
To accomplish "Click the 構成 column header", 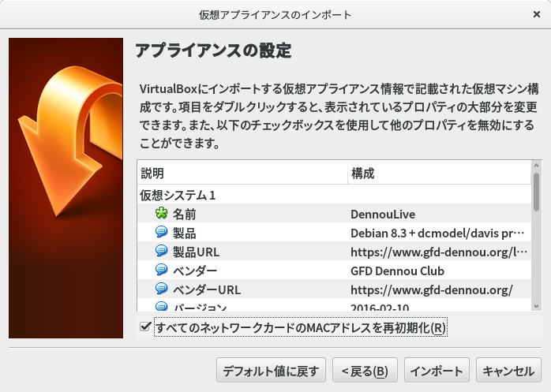I will pyautogui.click(x=439, y=173).
